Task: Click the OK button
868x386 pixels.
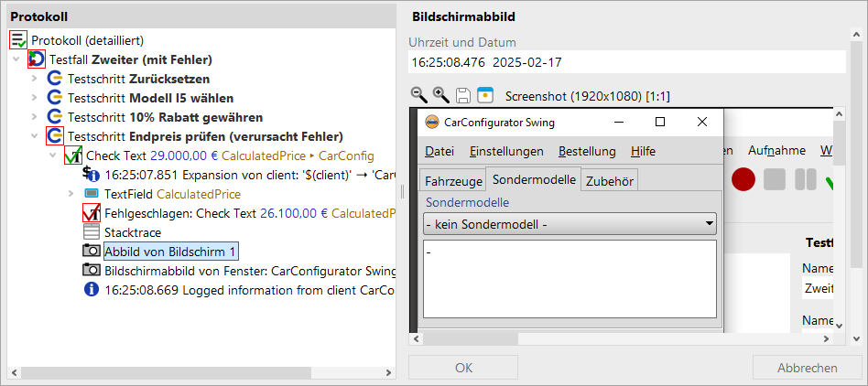Action: pos(463,368)
